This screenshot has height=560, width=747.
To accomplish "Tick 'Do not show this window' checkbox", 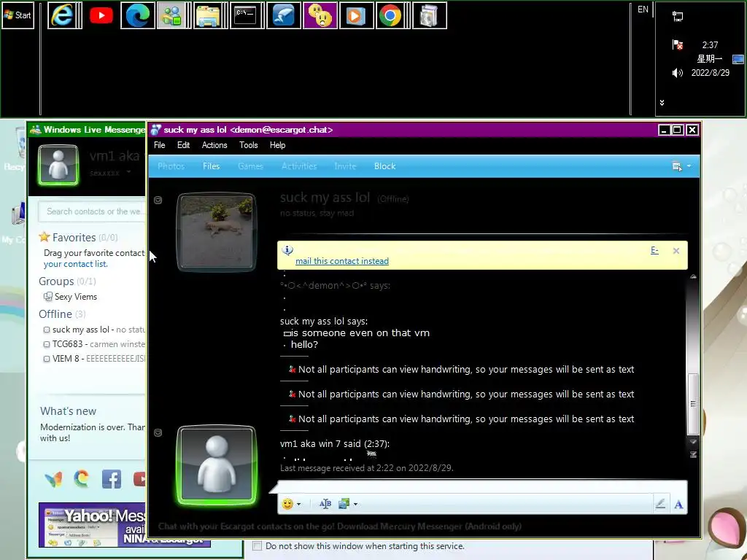I will pos(258,546).
